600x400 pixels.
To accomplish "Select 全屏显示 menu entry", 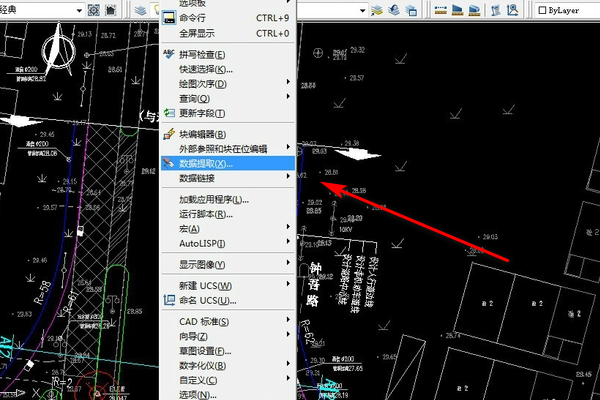I will 227,33.
